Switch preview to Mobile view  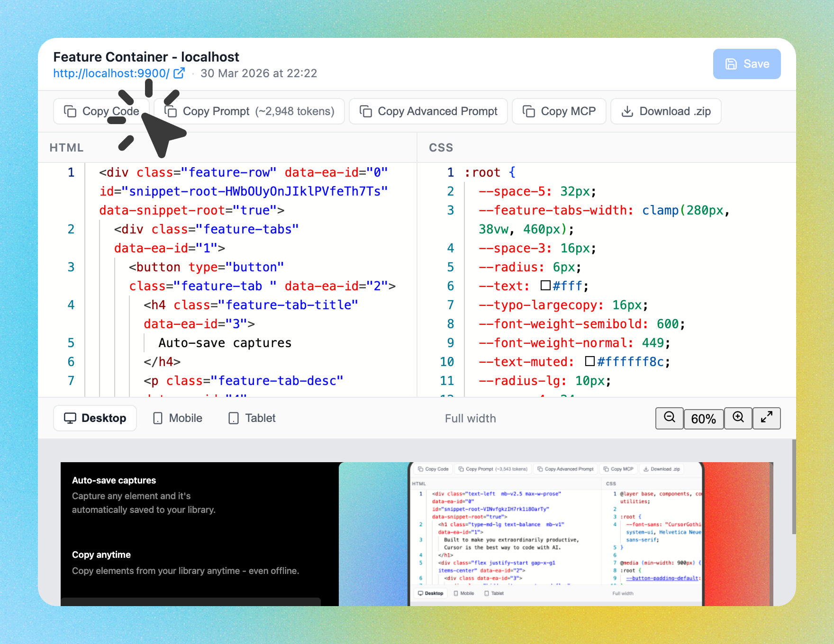[177, 418]
